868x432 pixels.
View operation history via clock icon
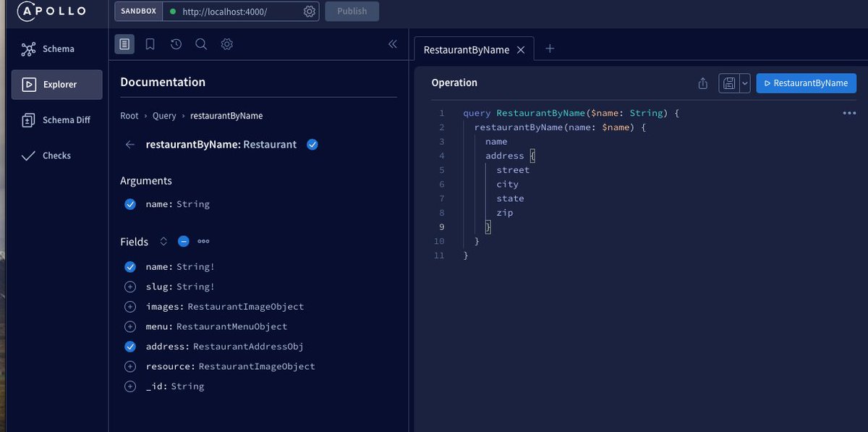(x=176, y=43)
